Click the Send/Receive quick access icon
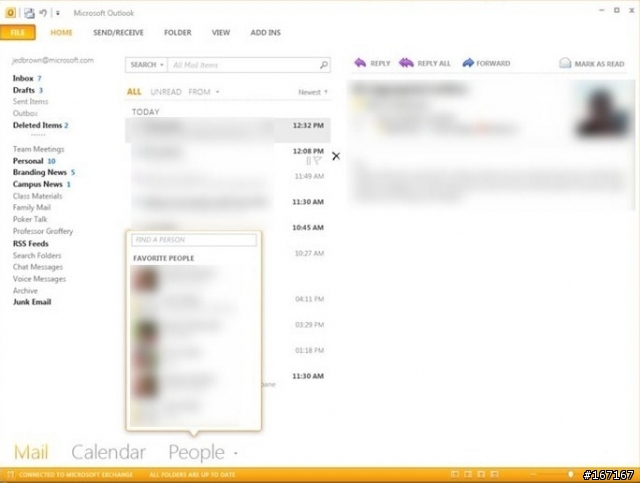Image resolution: width=640 pixels, height=483 pixels. point(29,13)
